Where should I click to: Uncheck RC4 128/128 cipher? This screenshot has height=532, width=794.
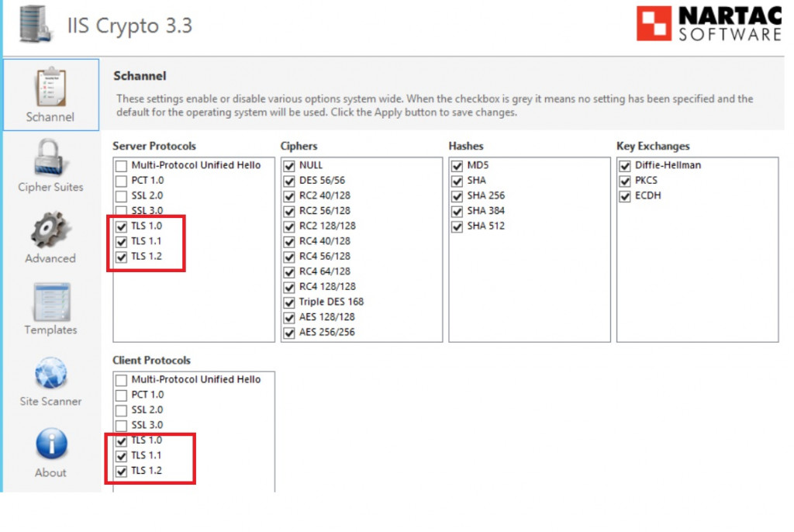289,287
